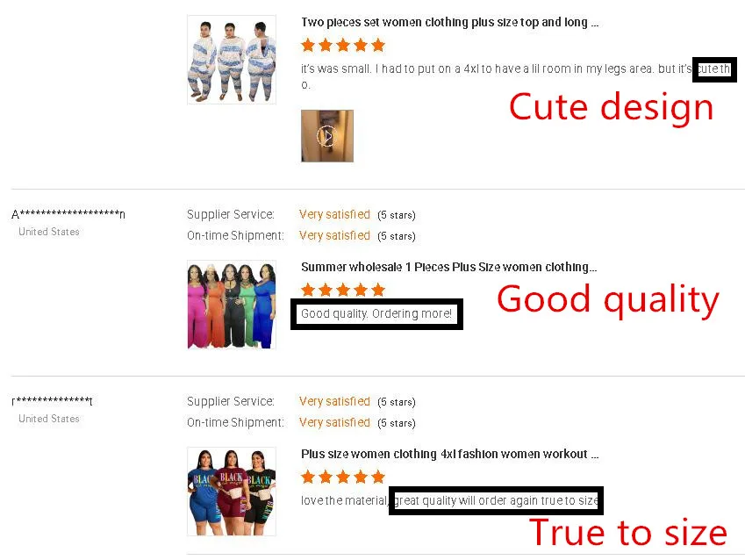
Task: Click the star rating of the first review
Action: coord(343,46)
